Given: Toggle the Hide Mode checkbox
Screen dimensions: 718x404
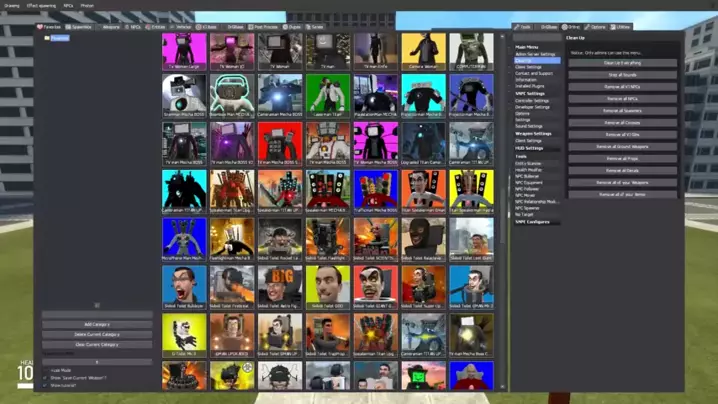Looking at the screenshot, I should 45,370.
